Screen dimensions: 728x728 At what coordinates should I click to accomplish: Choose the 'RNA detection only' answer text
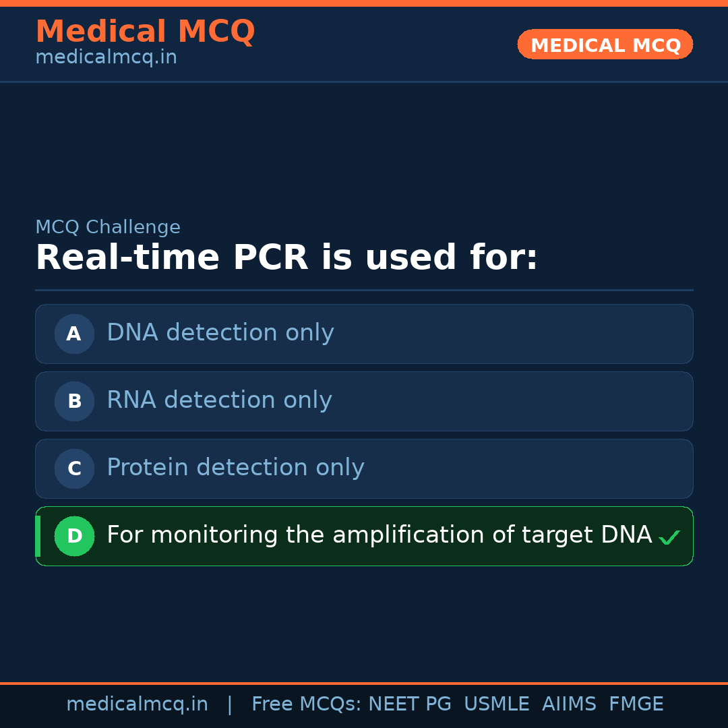219,400
